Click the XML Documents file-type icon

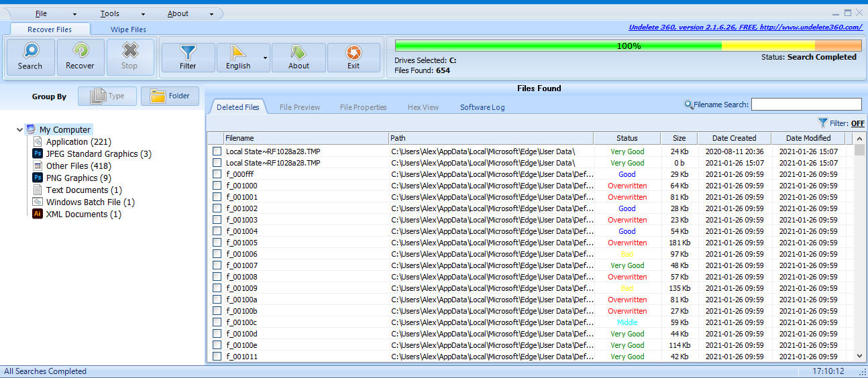tap(38, 214)
